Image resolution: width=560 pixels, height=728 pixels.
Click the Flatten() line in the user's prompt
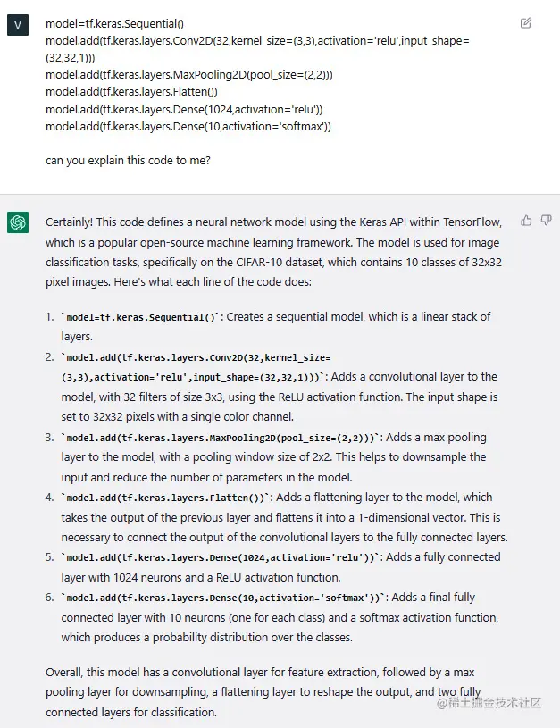click(131, 92)
